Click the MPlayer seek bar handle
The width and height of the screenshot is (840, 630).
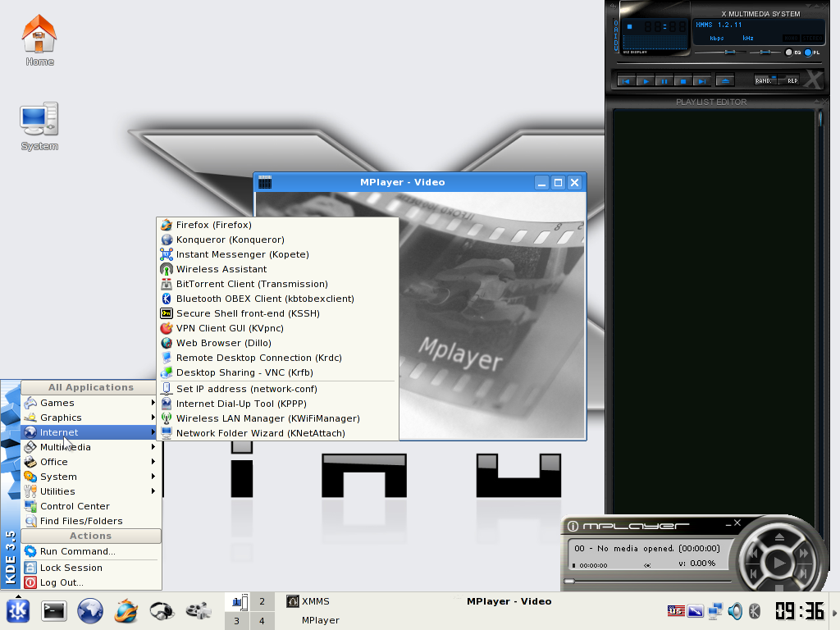pos(569,581)
